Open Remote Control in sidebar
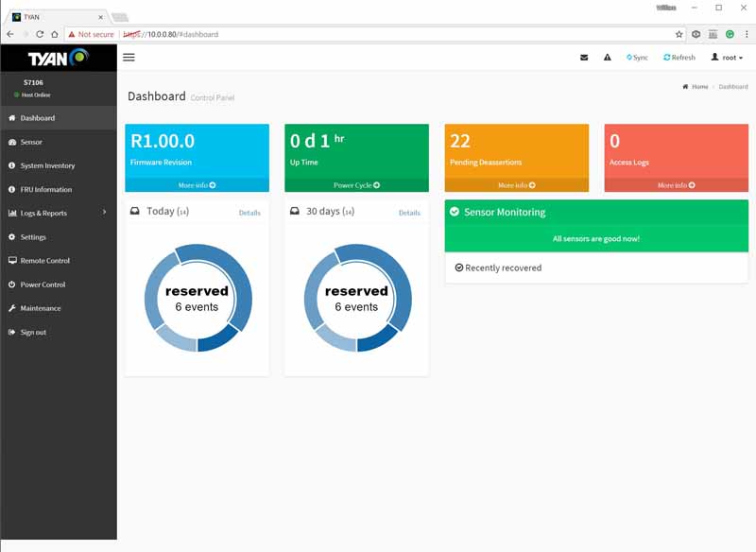 tap(59, 261)
